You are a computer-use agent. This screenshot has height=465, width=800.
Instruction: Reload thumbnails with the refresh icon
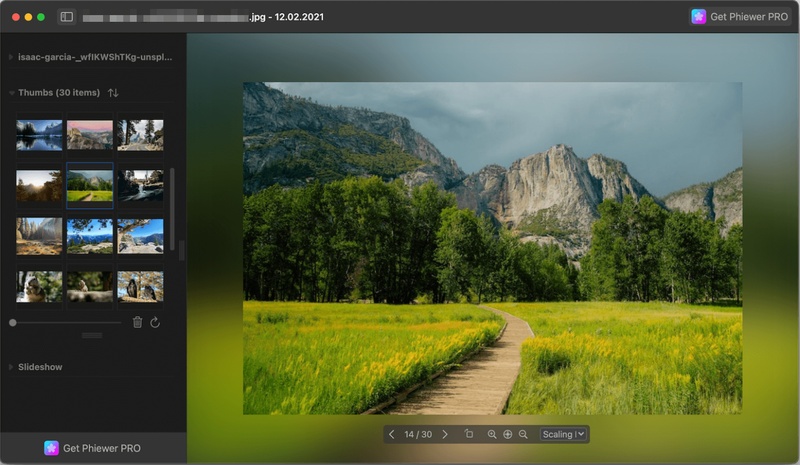[x=155, y=323]
